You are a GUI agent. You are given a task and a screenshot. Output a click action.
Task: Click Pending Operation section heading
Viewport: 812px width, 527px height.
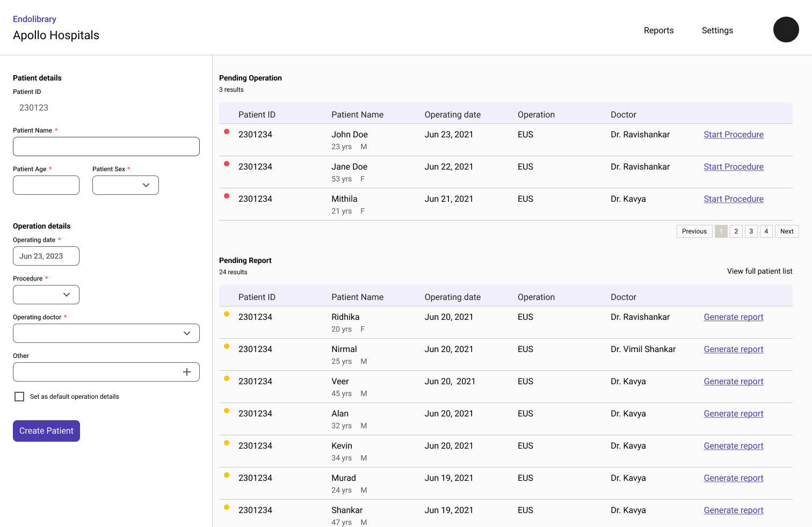[250, 78]
